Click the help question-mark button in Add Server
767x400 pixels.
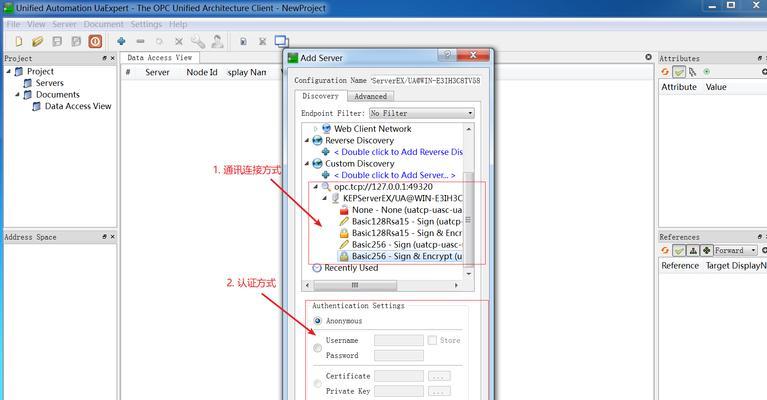coord(447,54)
